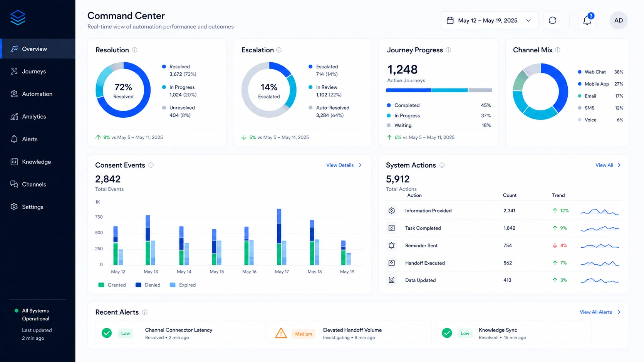Click the Reminder Sent 4% trend
Screen dimensions: 644x362
[560, 245]
